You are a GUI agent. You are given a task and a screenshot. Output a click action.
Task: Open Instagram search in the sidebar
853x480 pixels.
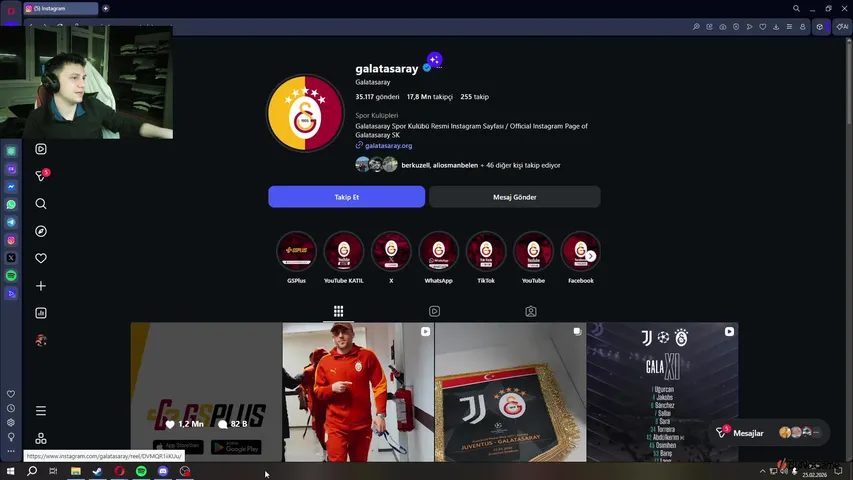(41, 204)
